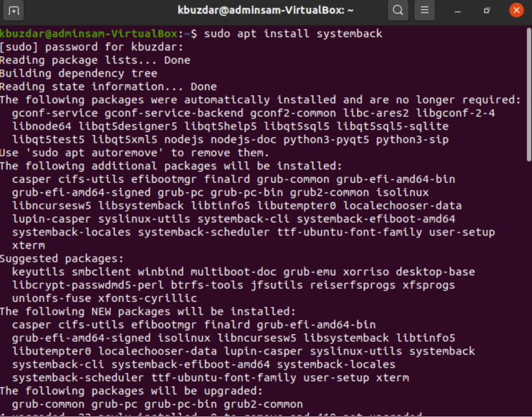532x417 pixels.
Task: Click 'libqt5designer5' package name
Action: coord(128,126)
